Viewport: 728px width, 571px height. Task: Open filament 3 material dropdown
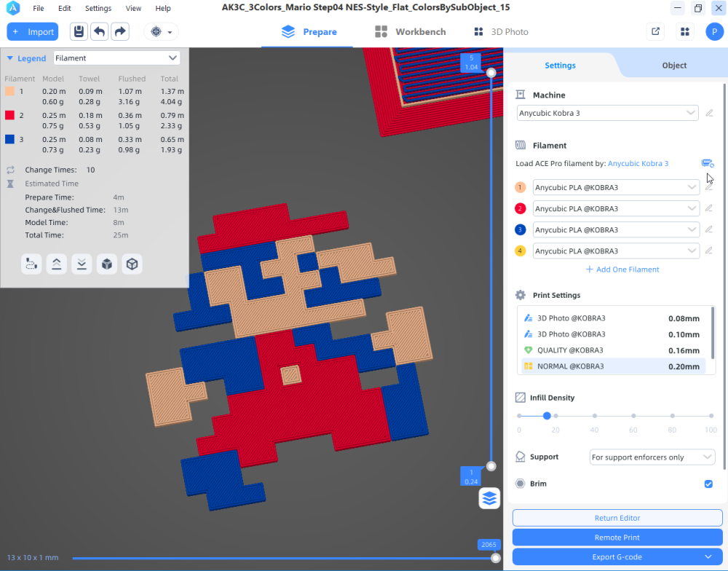click(616, 230)
